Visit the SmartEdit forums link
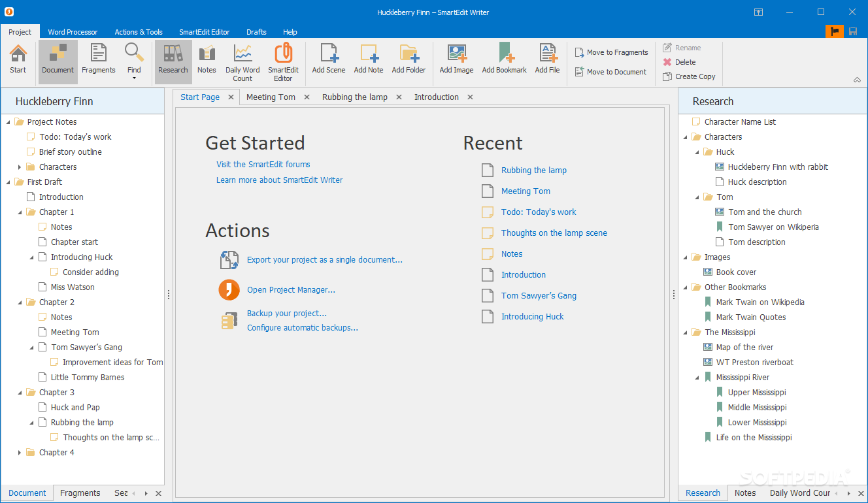This screenshot has width=868, height=503. (263, 165)
